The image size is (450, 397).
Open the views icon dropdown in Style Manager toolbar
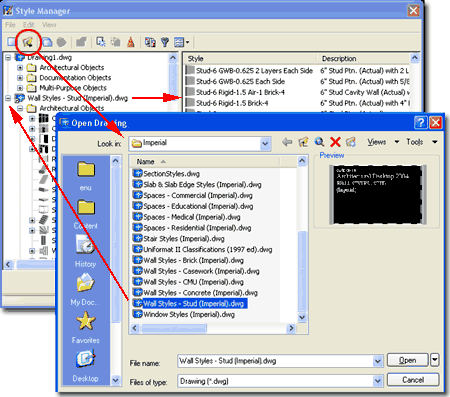click(x=187, y=42)
